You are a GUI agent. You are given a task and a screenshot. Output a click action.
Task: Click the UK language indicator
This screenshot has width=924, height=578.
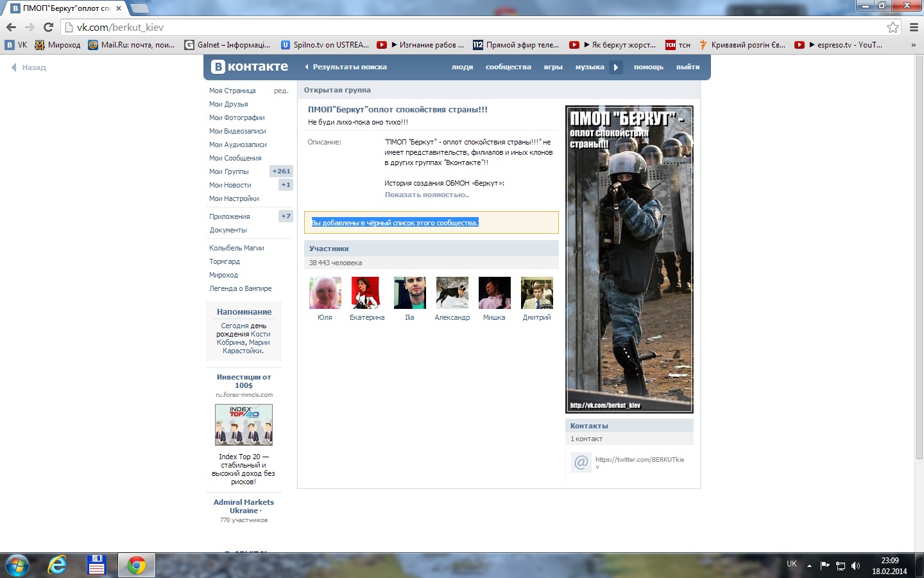coord(792,564)
